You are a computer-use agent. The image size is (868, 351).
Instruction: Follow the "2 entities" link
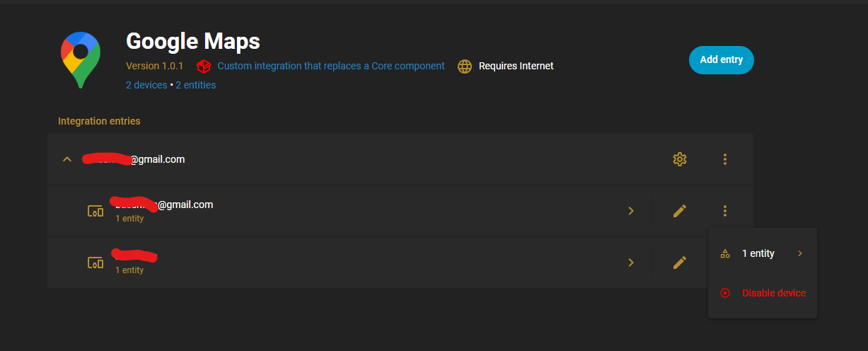[196, 85]
